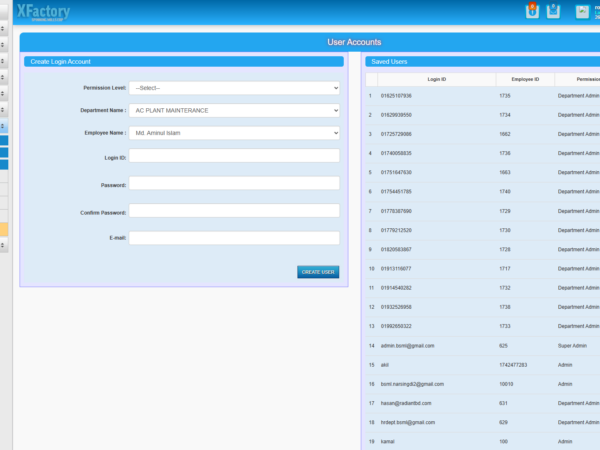Click the User Accounts page heading

tap(354, 42)
